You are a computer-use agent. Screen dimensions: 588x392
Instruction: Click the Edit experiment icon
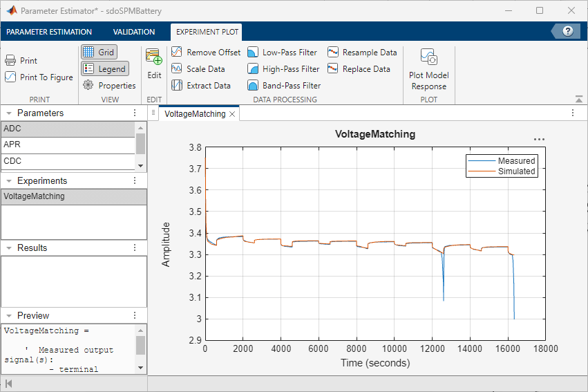[154, 57]
